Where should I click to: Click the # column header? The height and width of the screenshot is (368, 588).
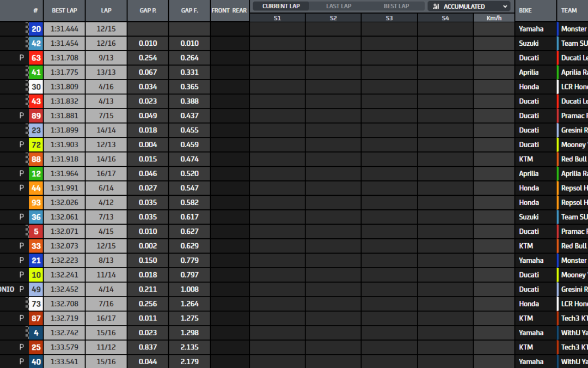pyautogui.click(x=35, y=10)
